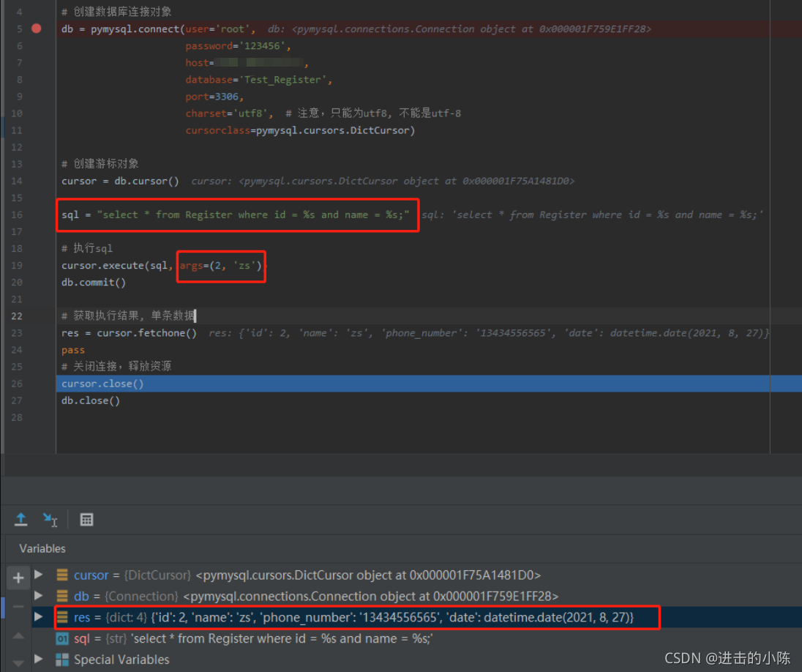Expand the res dictionary variable
This screenshot has width=802, height=672.
tap(39, 617)
